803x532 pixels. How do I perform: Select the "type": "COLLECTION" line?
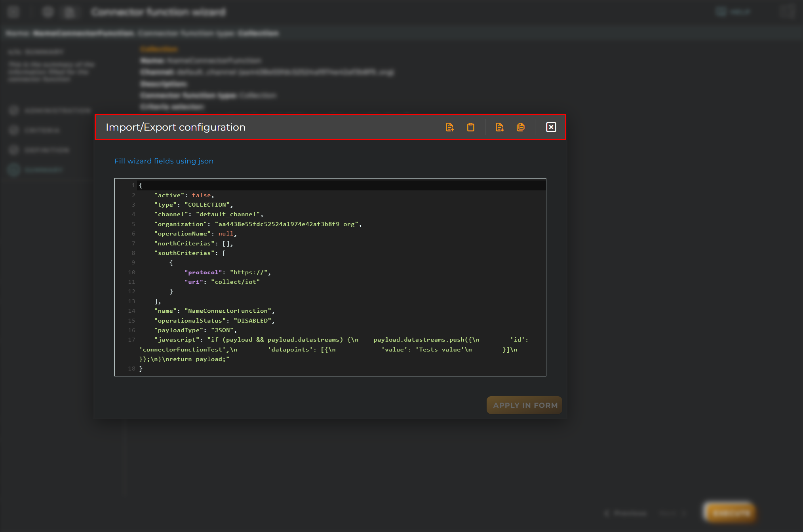coord(194,205)
